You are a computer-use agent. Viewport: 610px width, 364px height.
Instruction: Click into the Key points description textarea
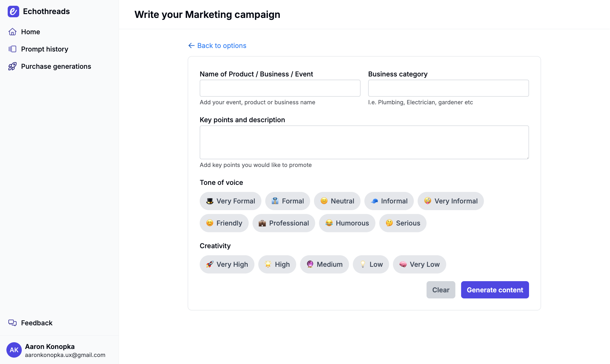364,142
